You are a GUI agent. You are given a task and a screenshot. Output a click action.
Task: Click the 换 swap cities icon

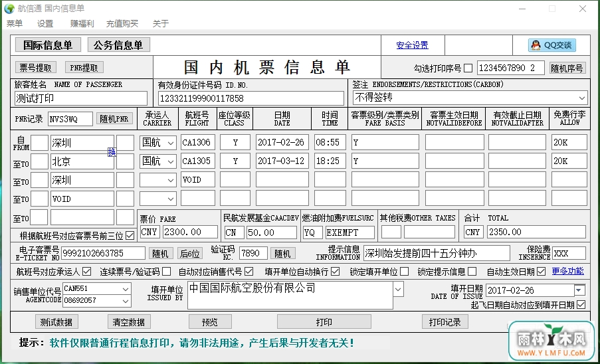coord(112,152)
